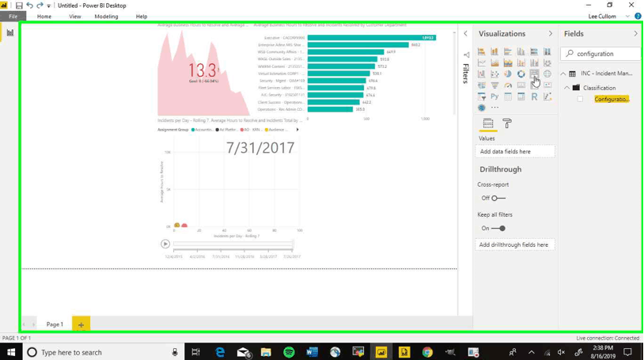Select the Table visual
Image resolution: width=644 pixels, height=360 pixels.
point(508,97)
